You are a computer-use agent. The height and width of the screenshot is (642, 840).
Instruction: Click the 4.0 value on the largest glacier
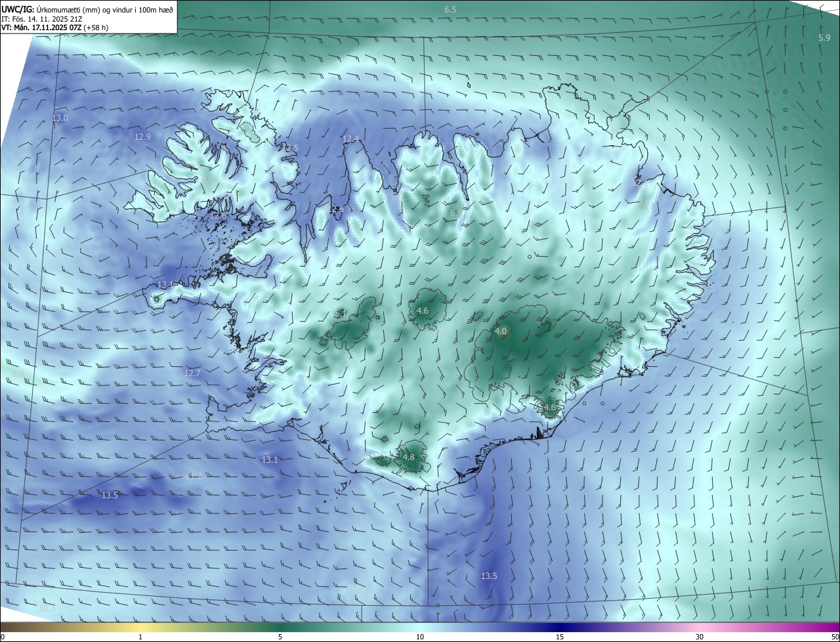tap(501, 332)
